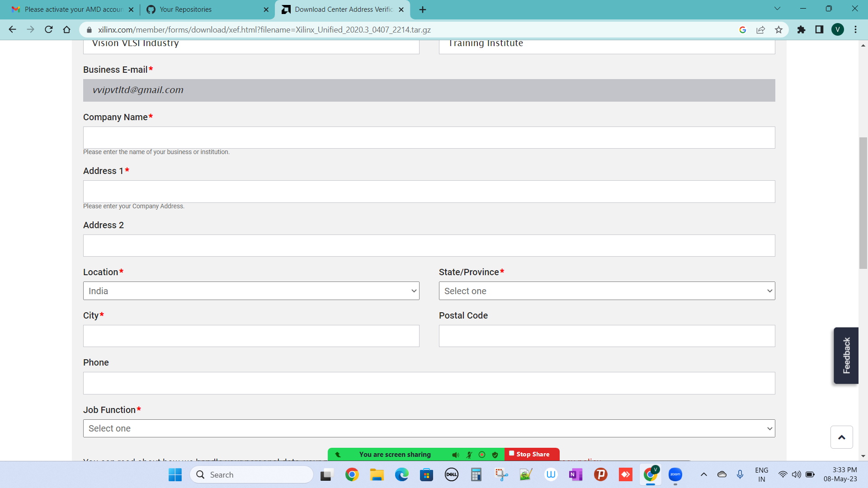Click the share page icon in address bar

(x=760, y=30)
